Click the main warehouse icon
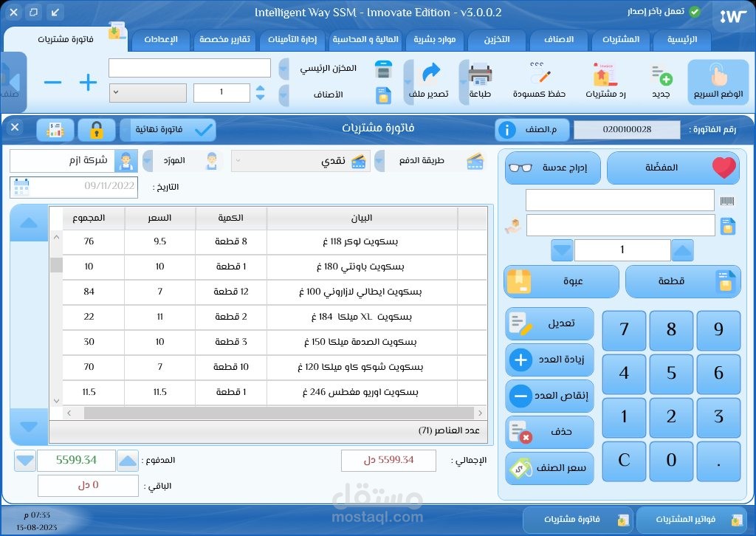Image resolution: width=756 pixels, height=536 pixels. point(383,69)
